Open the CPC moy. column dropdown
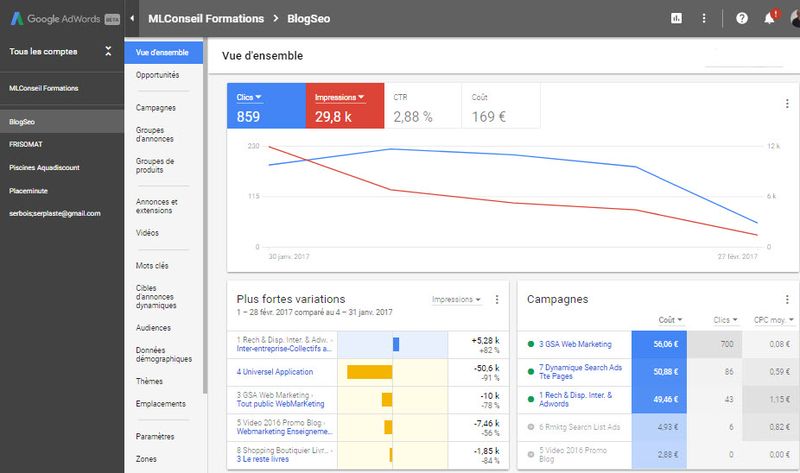Viewport: 800px width, 473px height. (x=774, y=320)
